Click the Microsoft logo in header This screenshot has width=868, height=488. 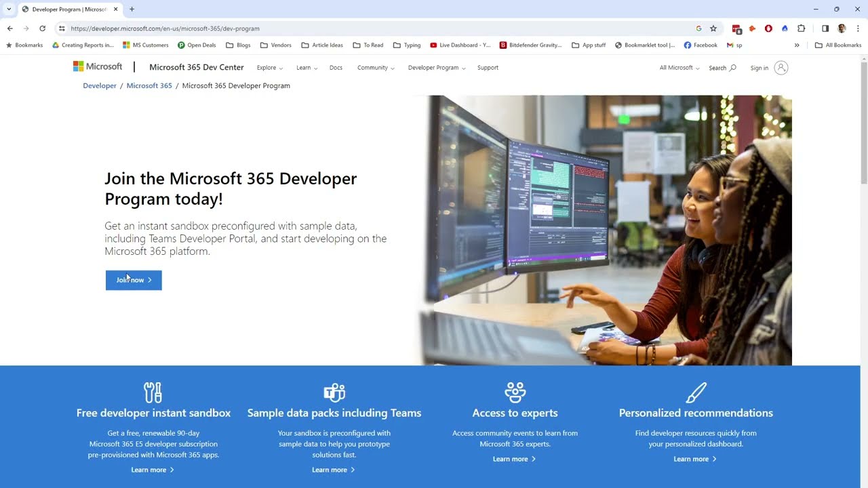[98, 66]
